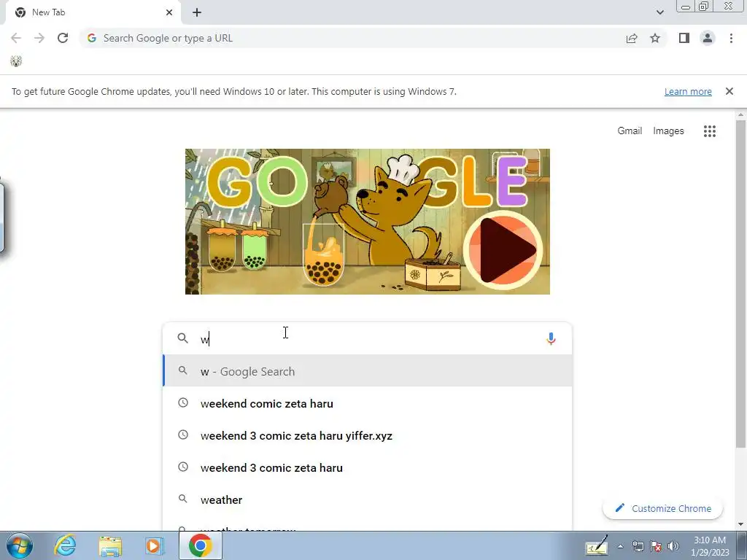Choose suggestion 'weekend 3 comic zeta haru yiffer.xyz'
The height and width of the screenshot is (560, 747).
(x=368, y=435)
